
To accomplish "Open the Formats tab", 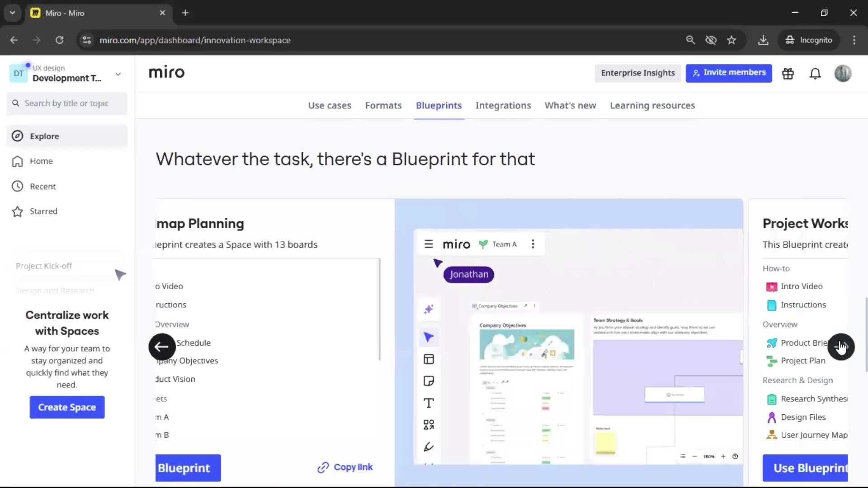I will pyautogui.click(x=383, y=105).
